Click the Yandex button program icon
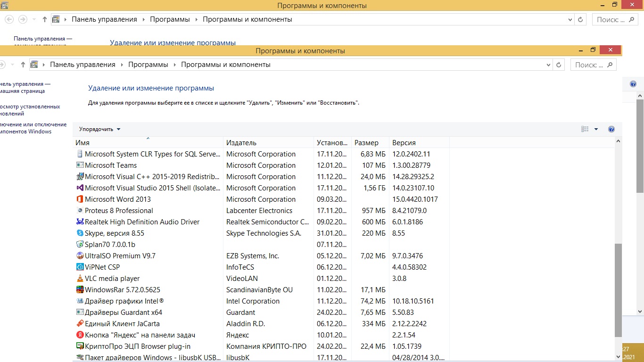The image size is (644, 362). pyautogui.click(x=80, y=335)
